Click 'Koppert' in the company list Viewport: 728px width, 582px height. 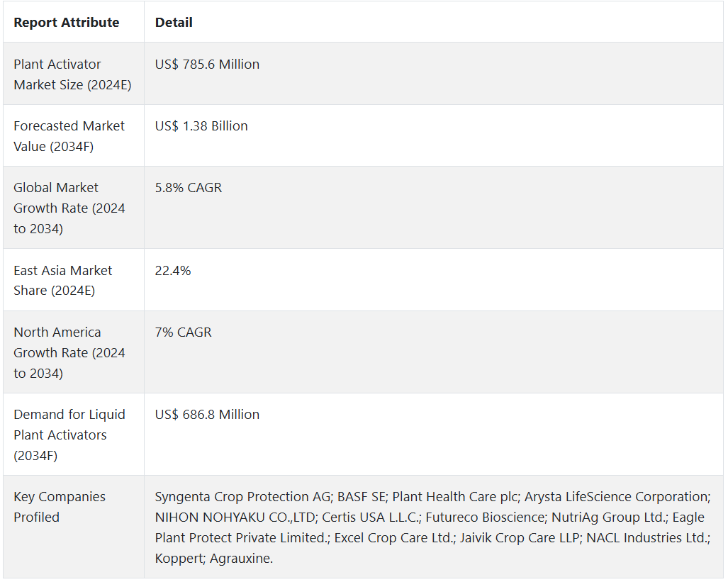click(x=179, y=559)
